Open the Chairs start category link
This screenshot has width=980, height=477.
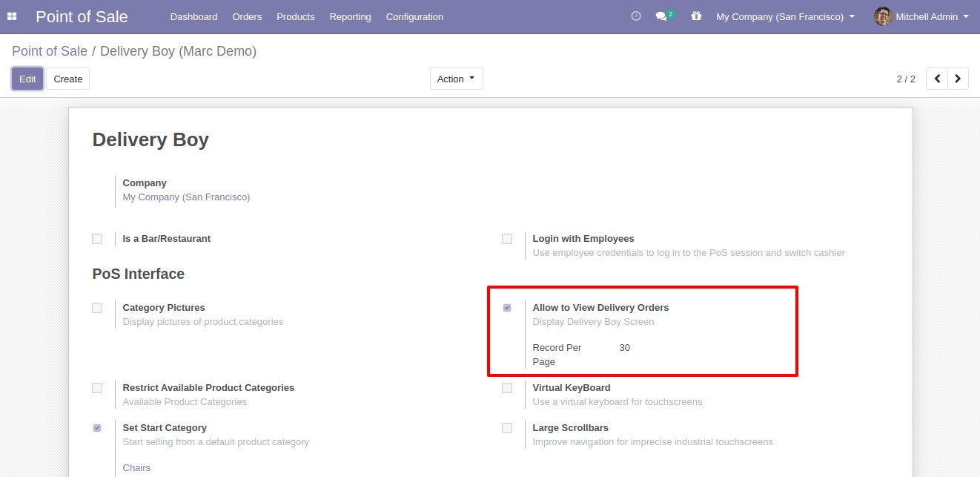coord(136,468)
